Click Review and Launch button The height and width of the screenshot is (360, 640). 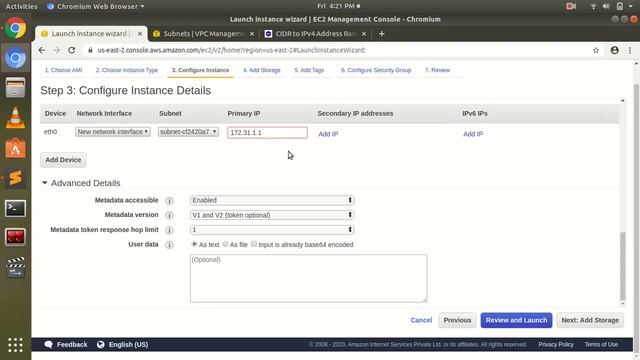click(x=516, y=320)
